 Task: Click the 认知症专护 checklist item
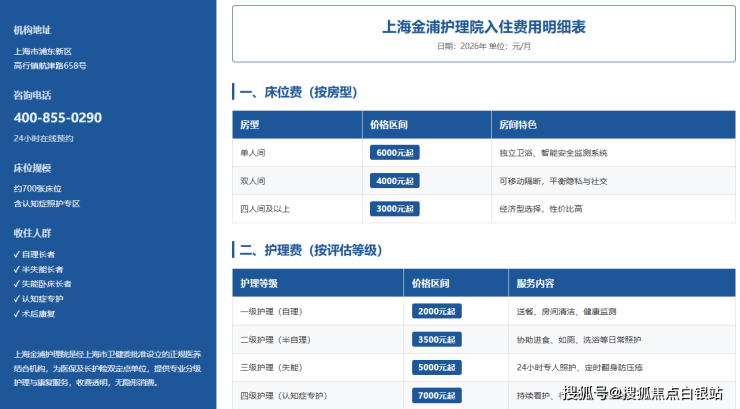click(x=38, y=299)
